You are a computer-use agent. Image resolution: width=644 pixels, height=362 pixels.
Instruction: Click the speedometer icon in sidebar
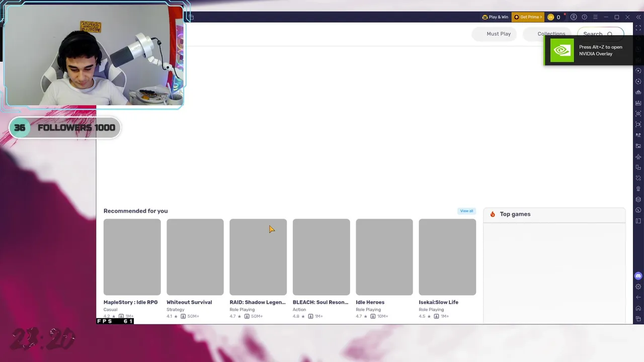click(638, 210)
